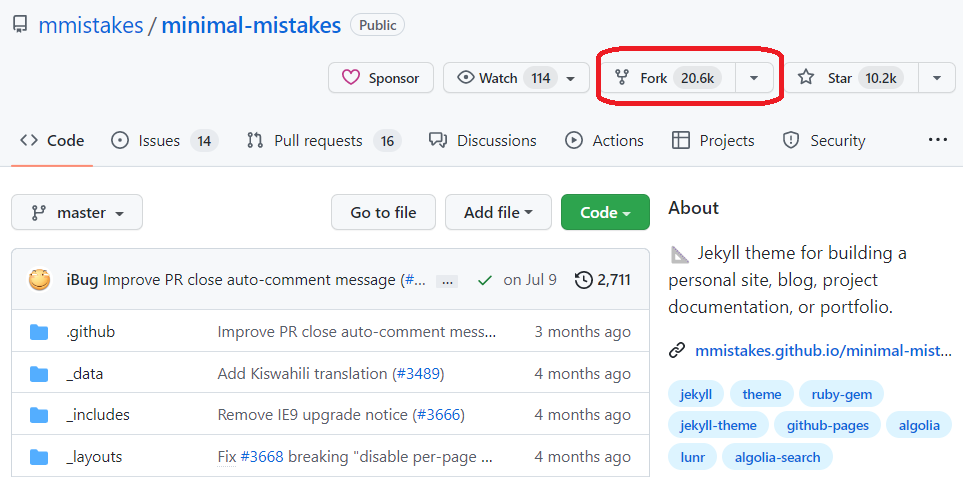
Task: Open the _includes folder
Action: click(98, 415)
